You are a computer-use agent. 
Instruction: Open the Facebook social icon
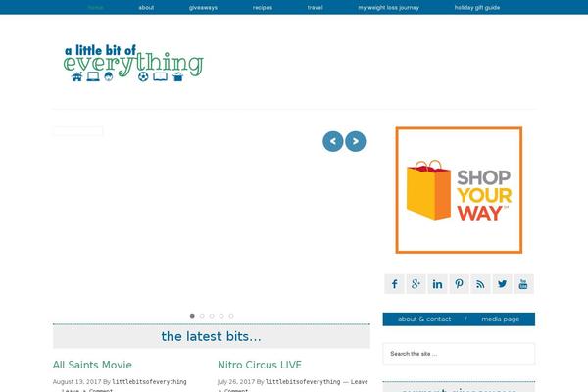394,284
